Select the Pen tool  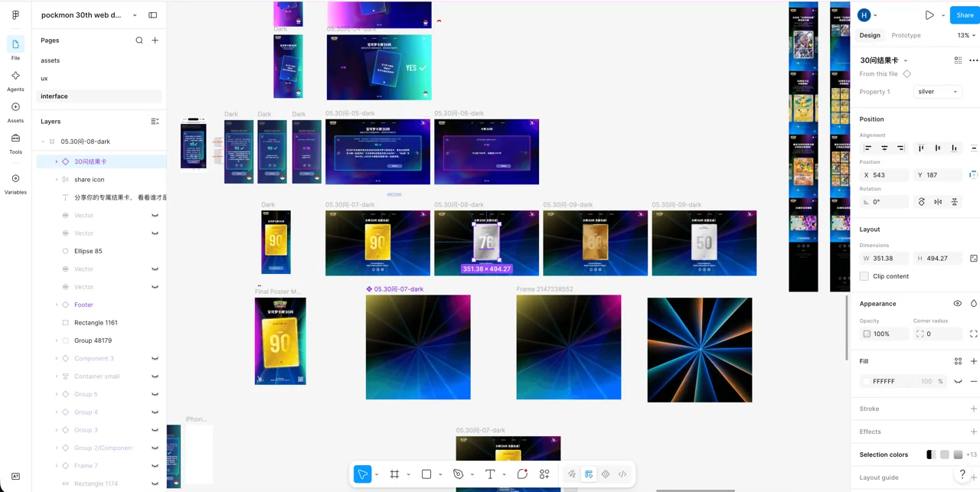click(458, 474)
